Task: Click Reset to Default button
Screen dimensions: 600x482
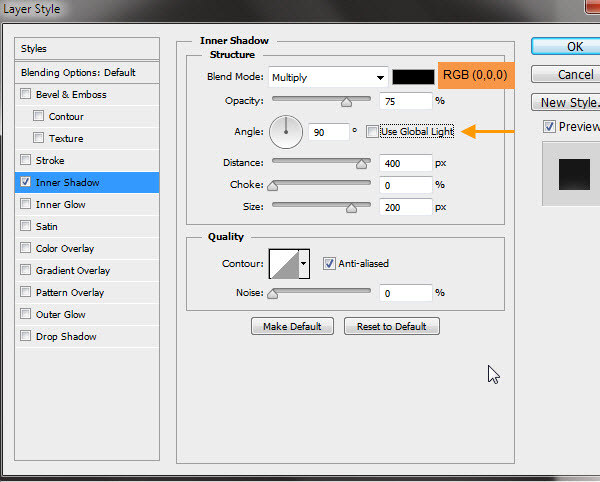Action: point(391,327)
